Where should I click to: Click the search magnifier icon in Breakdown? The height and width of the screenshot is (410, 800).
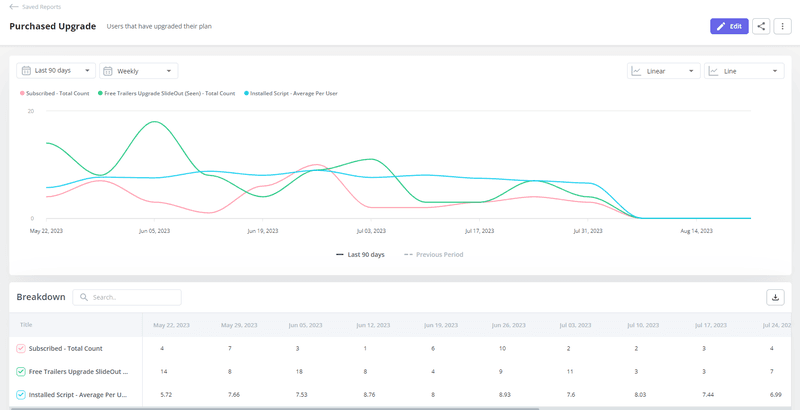(83, 297)
